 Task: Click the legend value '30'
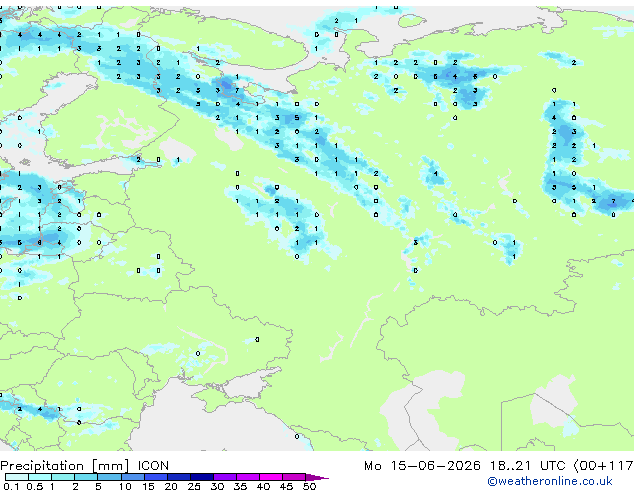tap(217, 486)
